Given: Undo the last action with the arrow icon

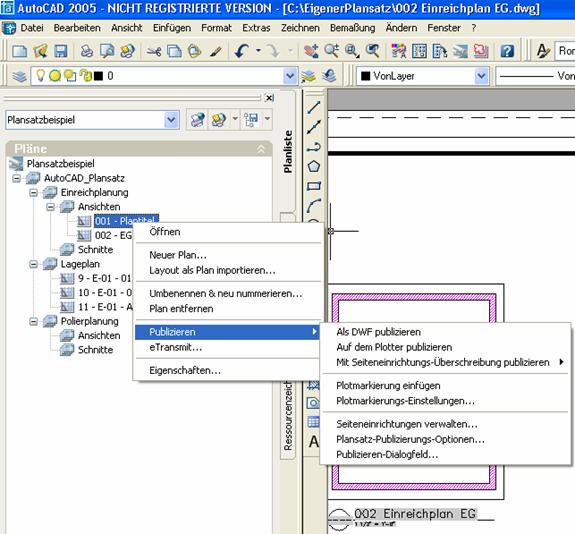Looking at the screenshot, I should pyautogui.click(x=242, y=51).
